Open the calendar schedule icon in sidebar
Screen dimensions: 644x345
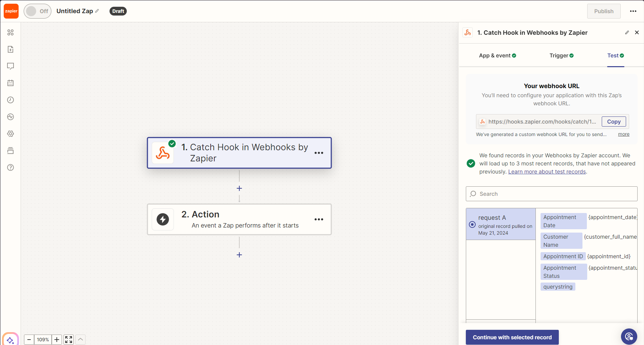click(x=10, y=83)
